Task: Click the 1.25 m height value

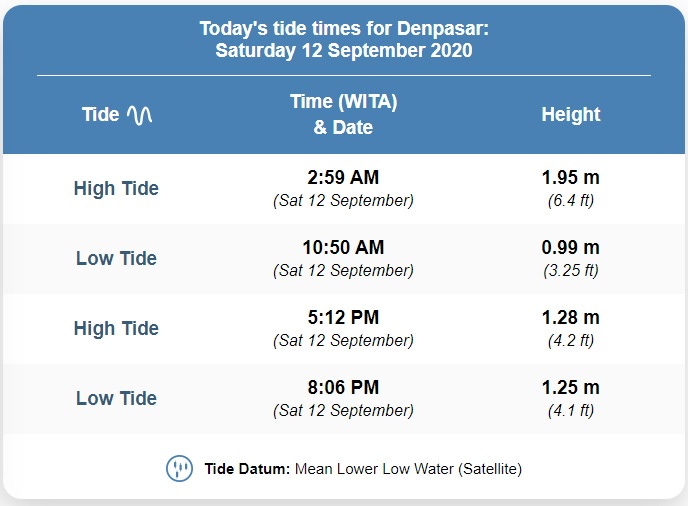Action: 570,387
